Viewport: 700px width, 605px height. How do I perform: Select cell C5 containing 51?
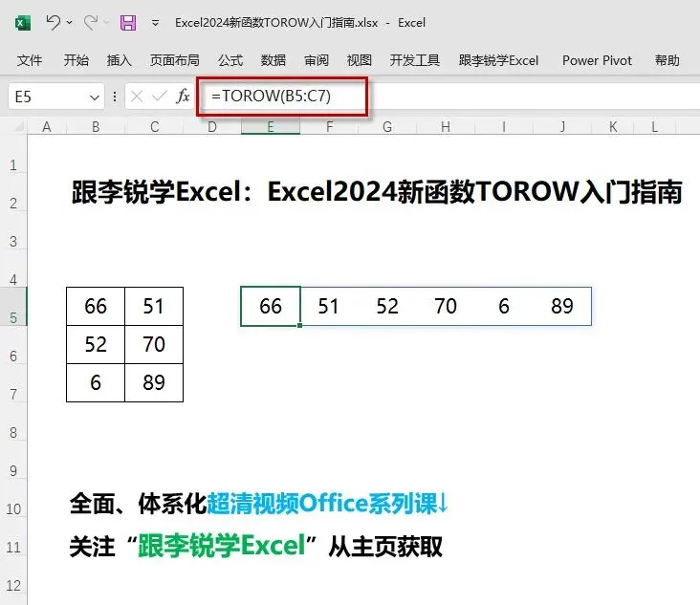tap(154, 306)
